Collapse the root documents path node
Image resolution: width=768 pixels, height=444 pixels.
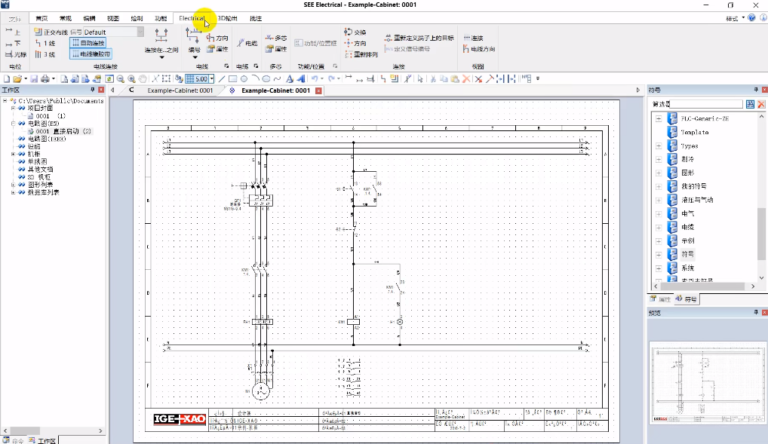coord(5,101)
